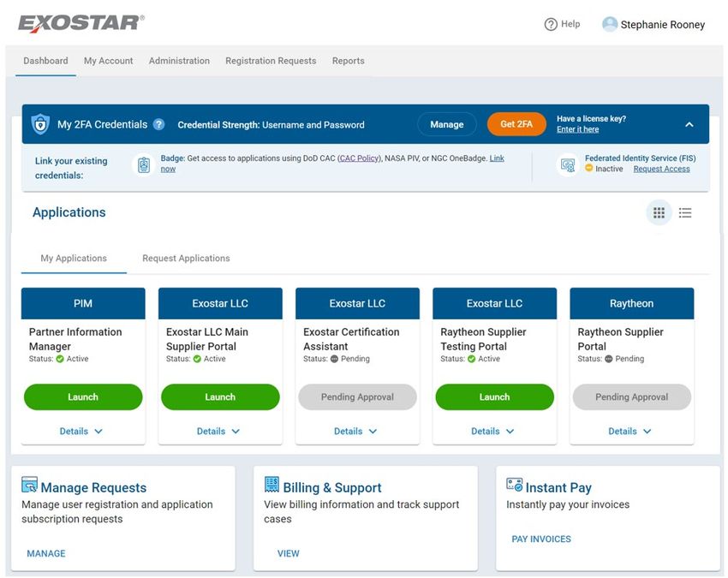Click Pending status on Exostar Certification Assistant
The width and height of the screenshot is (728, 578).
[350, 359]
